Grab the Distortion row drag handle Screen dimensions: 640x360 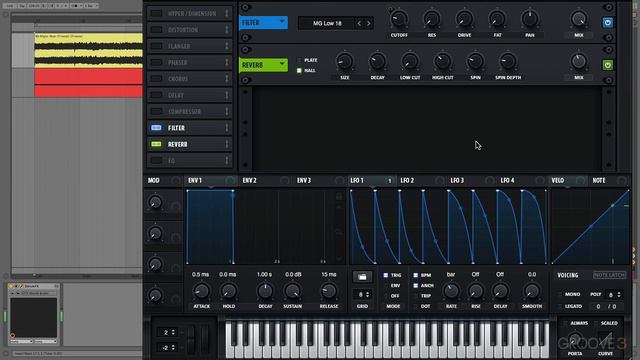(x=227, y=30)
